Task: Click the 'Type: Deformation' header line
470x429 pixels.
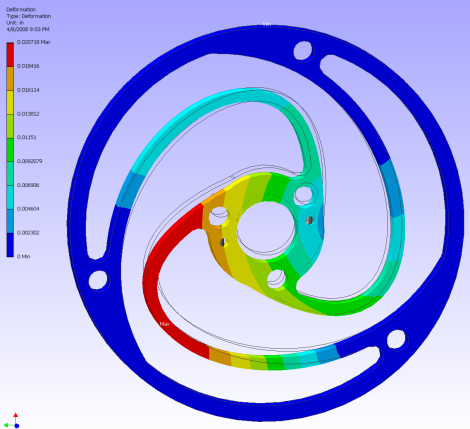Action: (29, 16)
